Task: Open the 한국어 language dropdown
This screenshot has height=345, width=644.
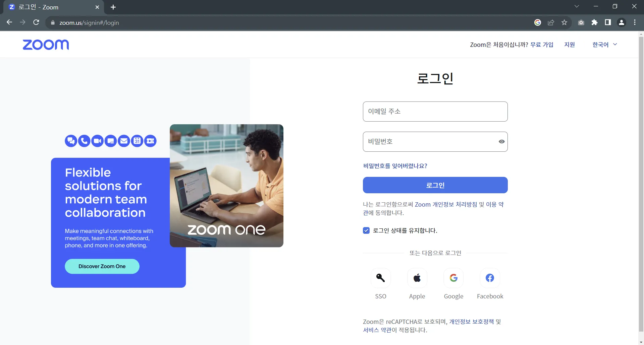Action: coord(605,45)
